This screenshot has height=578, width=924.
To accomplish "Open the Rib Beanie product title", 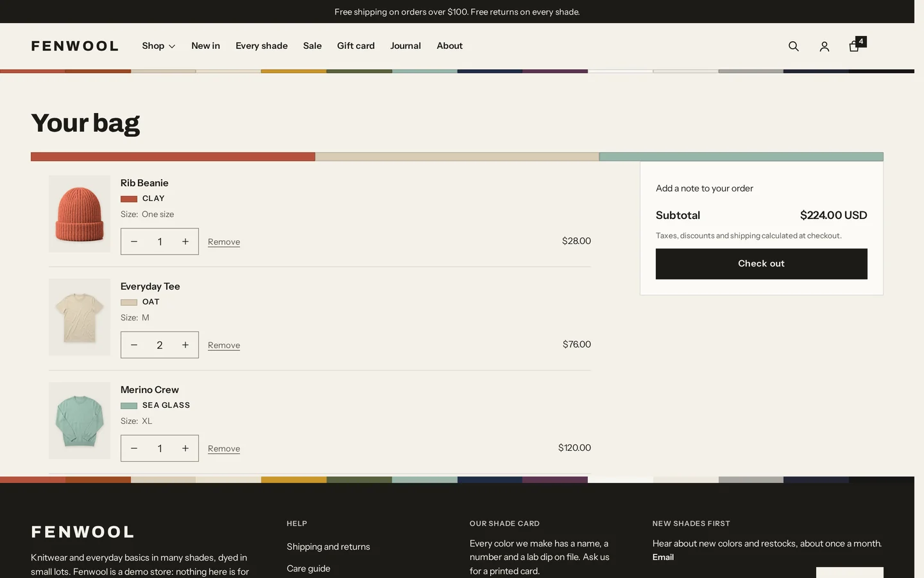I will pyautogui.click(x=144, y=183).
